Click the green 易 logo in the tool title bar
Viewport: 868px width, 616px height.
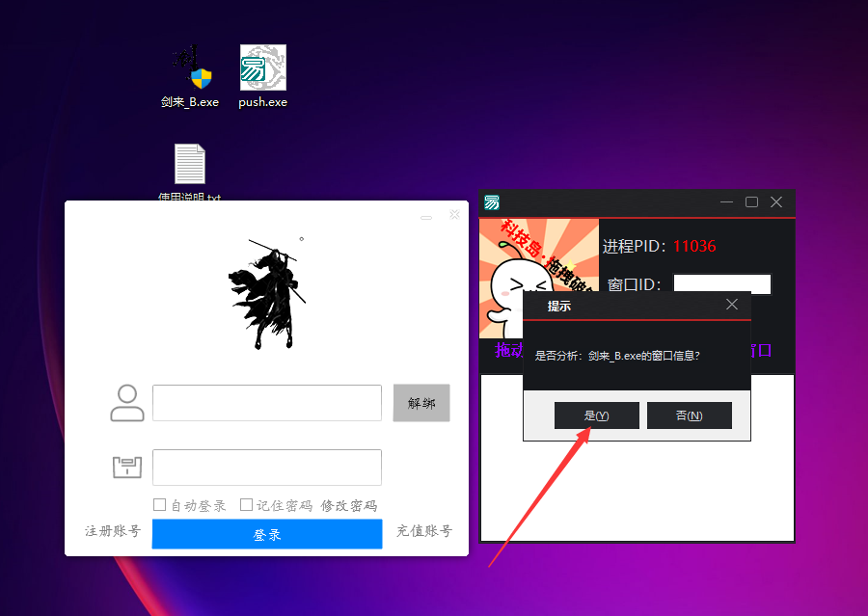[492, 202]
